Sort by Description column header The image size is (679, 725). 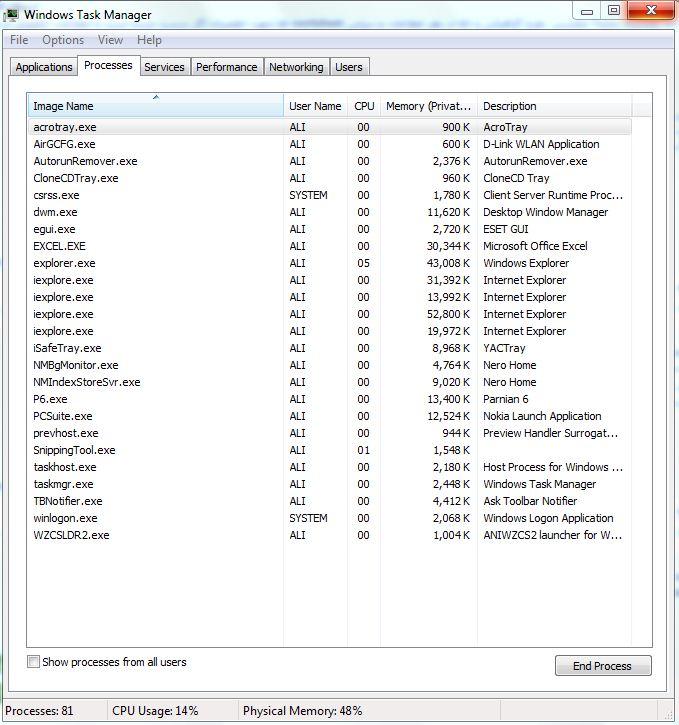pyautogui.click(x=555, y=106)
